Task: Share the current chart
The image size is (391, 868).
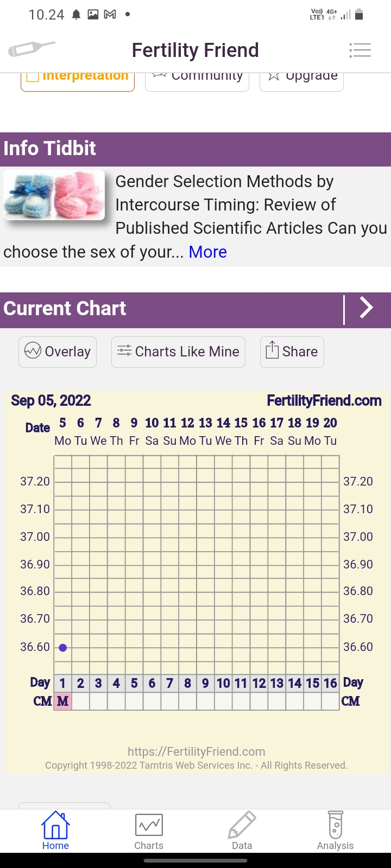Action: pyautogui.click(x=292, y=352)
